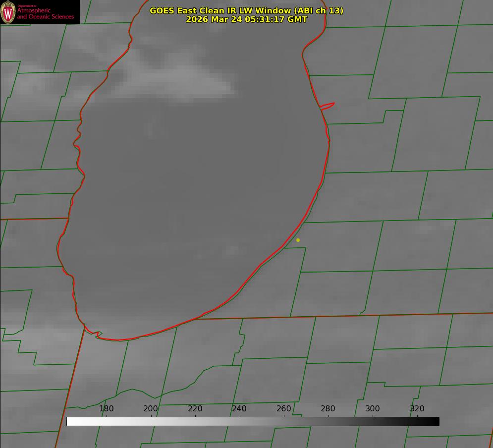Click the 200 tick label on the colorbar

coord(151,408)
